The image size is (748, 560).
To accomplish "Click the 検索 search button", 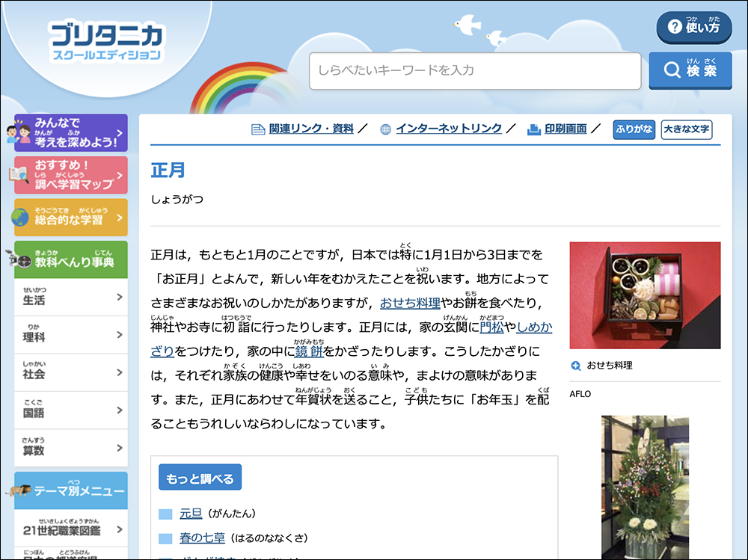I will [x=690, y=70].
